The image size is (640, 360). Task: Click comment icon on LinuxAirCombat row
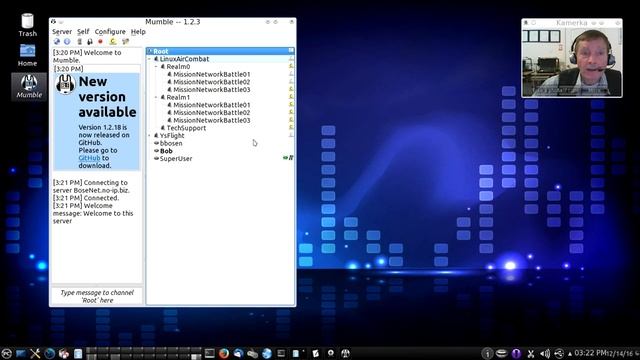tap(291, 59)
